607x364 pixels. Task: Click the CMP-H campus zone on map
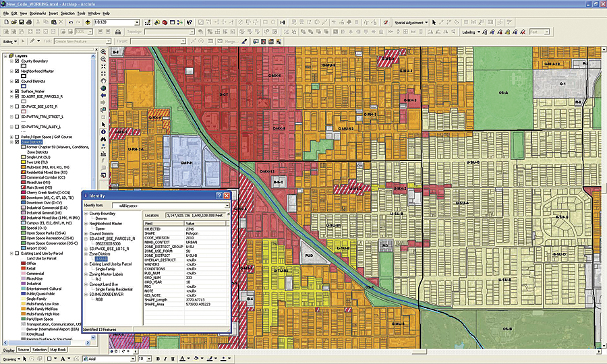(187, 163)
